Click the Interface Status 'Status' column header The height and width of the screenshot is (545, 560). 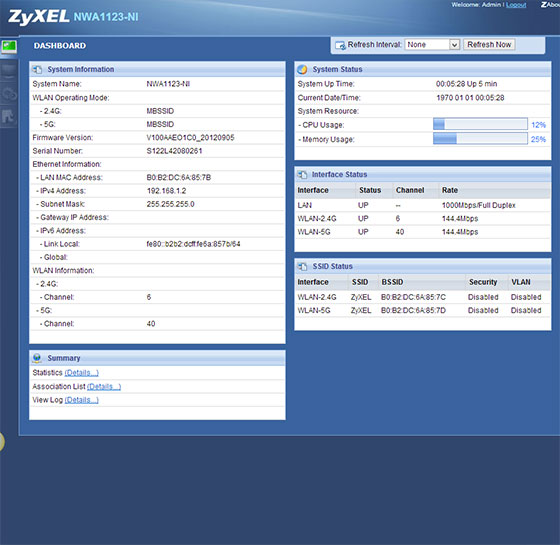(x=370, y=190)
